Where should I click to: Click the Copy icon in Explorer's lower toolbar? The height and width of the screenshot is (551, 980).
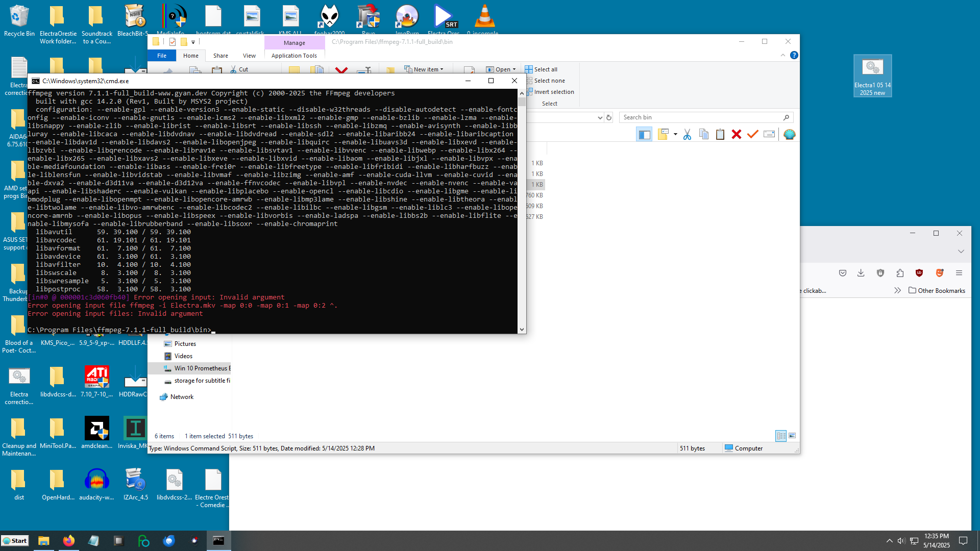tap(704, 134)
